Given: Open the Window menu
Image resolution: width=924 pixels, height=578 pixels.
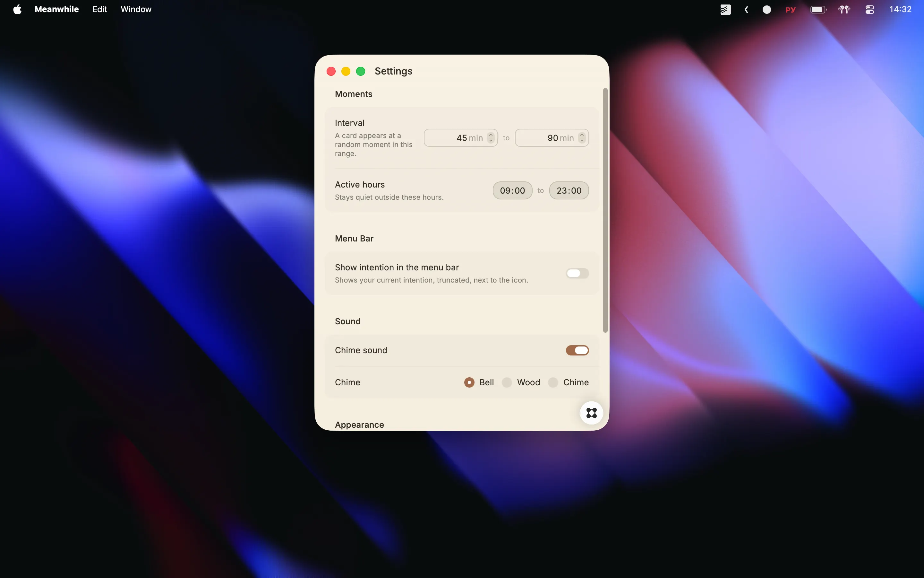Looking at the screenshot, I should 136,9.
